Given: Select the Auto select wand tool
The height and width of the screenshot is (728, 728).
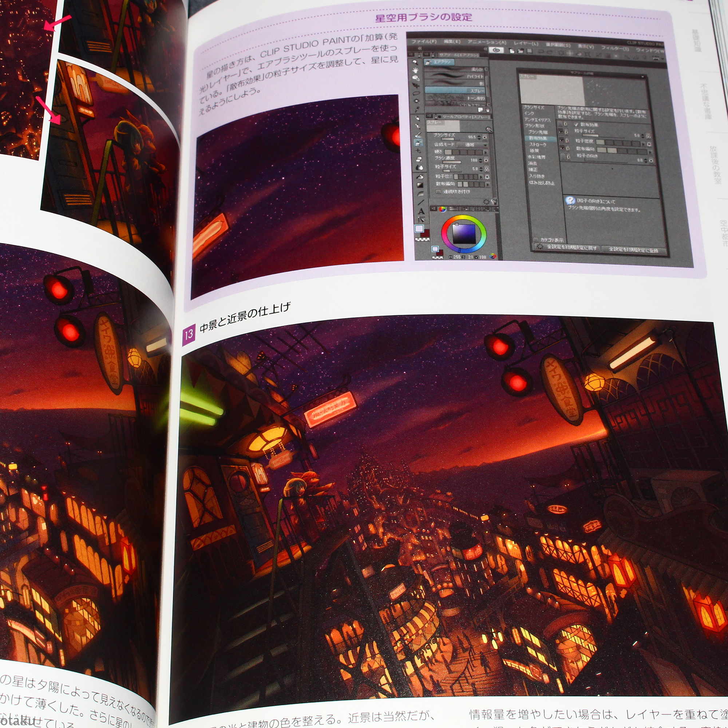Looking at the screenshot, I should (x=417, y=101).
